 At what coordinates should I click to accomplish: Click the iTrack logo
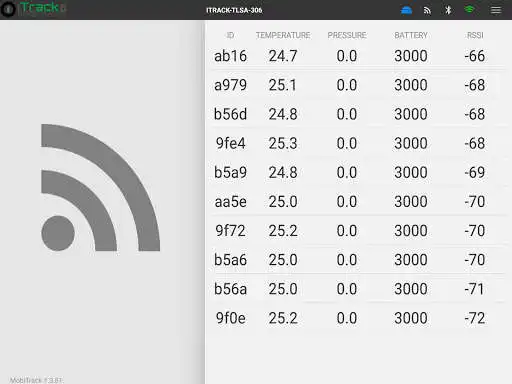click(33, 9)
